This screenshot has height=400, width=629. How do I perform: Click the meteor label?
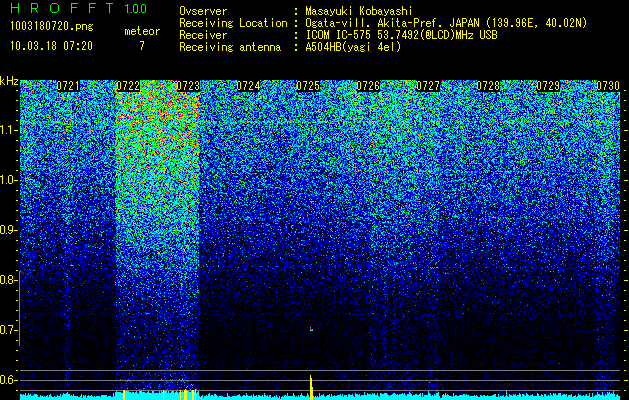tap(142, 31)
